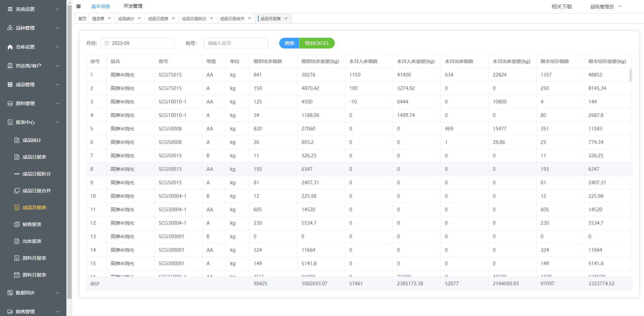The image size is (644, 316).
Task: Expand the 仓库设置 menu chevron
Action: tap(58, 47)
